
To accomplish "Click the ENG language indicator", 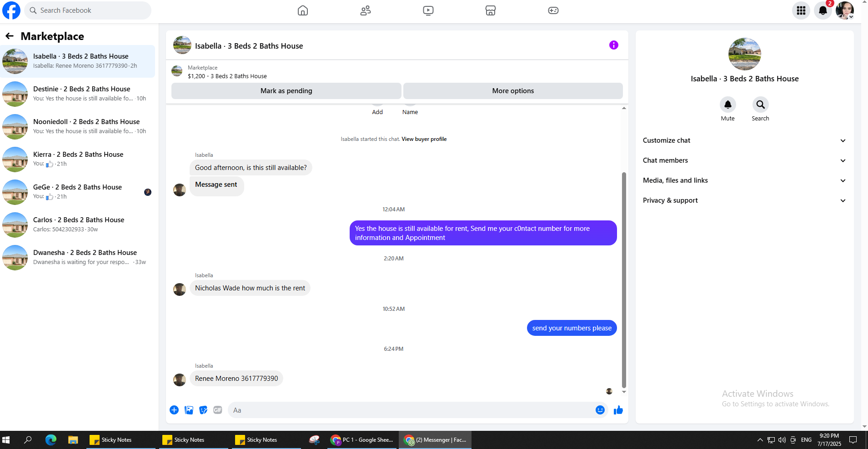I will 806,440.
